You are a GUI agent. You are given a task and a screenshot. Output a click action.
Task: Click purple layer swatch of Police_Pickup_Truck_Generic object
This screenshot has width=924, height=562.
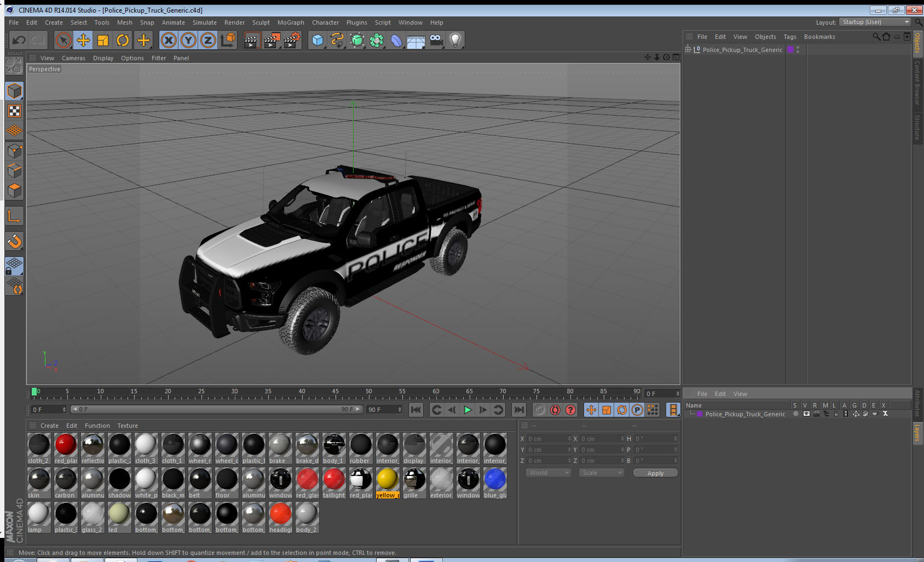pos(790,49)
